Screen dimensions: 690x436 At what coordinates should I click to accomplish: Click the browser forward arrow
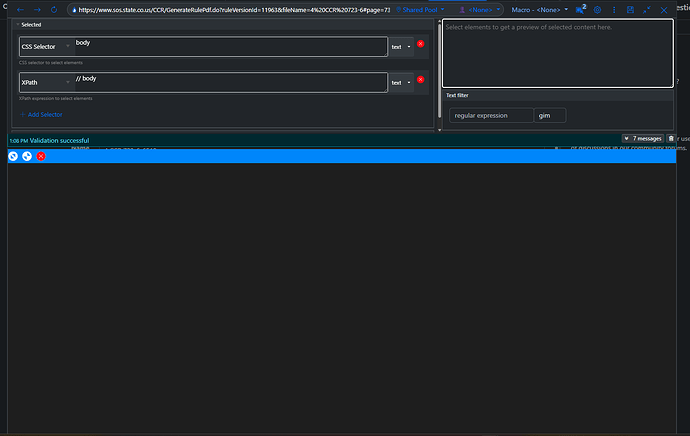(x=37, y=9)
